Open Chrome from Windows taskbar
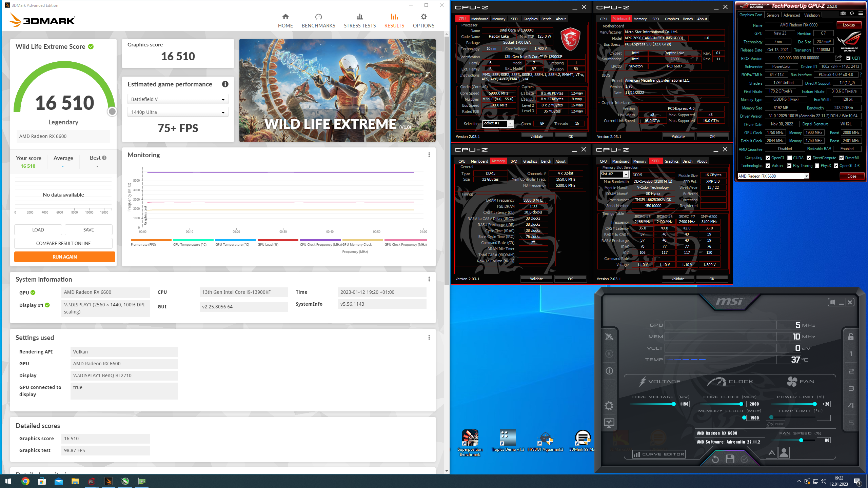The height and width of the screenshot is (488, 868). pos(25,481)
